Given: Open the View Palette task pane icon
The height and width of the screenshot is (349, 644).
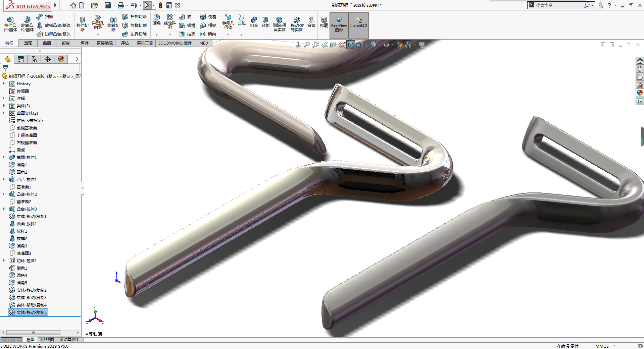Looking at the screenshot, I should [x=640, y=85].
